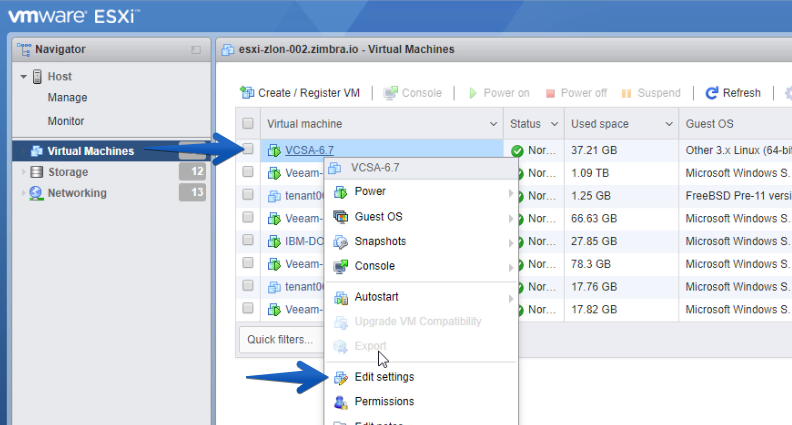The height and width of the screenshot is (425, 792).
Task: Click the Refresh arrow icon
Action: pos(712,93)
